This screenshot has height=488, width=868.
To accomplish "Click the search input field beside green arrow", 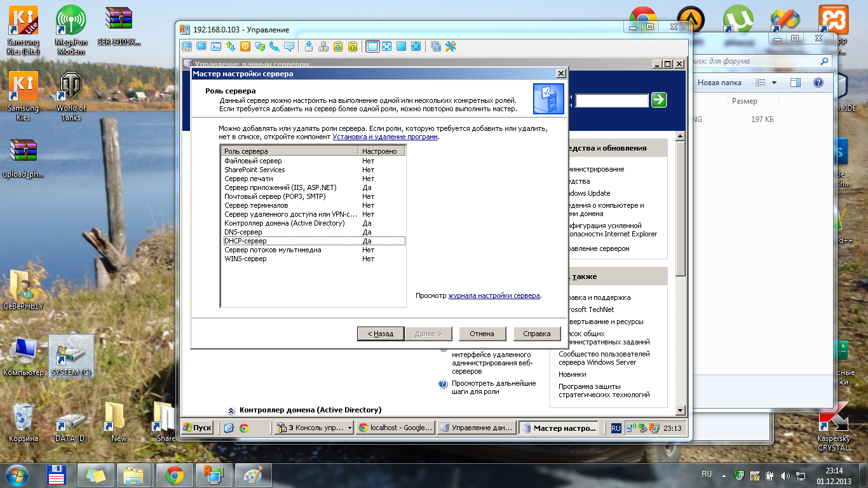I will coord(612,100).
